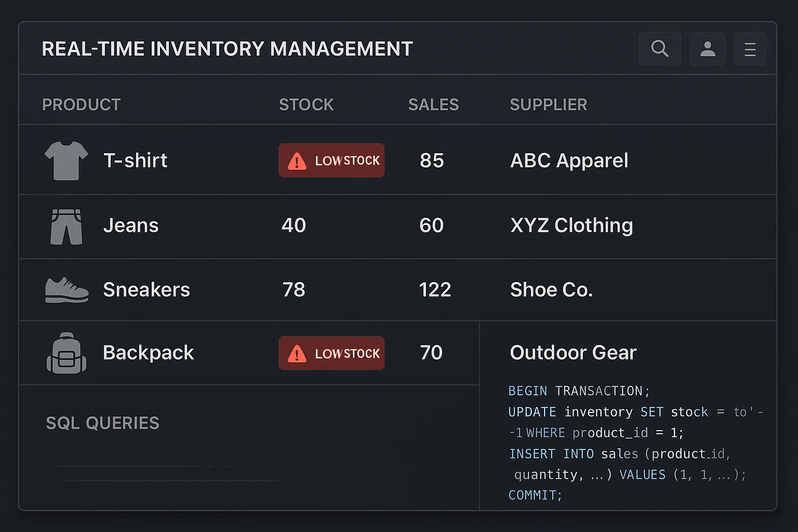Click Sneakers stock value 78
Screen dimensions: 798x532
click(294, 290)
